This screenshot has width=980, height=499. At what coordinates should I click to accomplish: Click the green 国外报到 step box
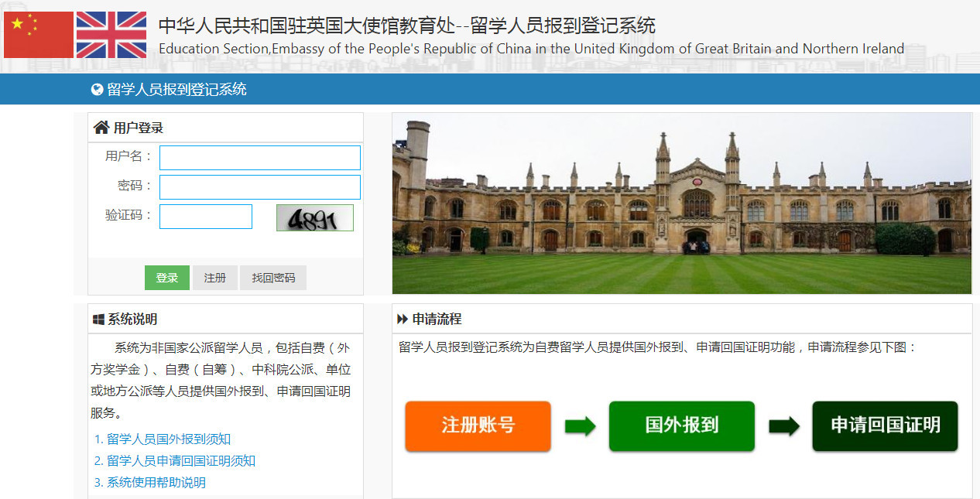pos(682,426)
